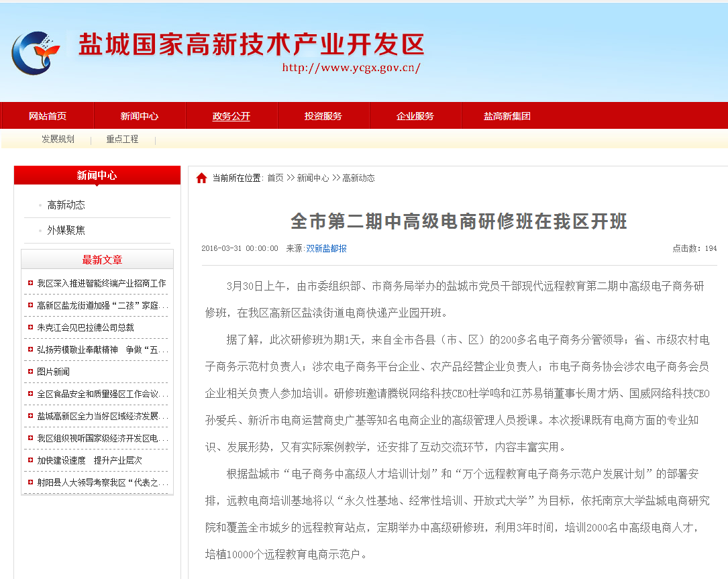Click the 最新文章 section header

102,260
